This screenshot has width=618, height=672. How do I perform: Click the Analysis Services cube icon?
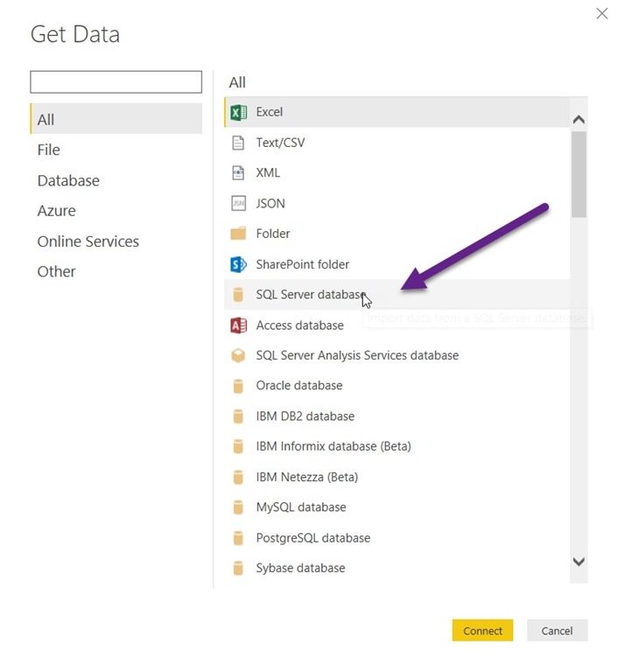(x=238, y=355)
